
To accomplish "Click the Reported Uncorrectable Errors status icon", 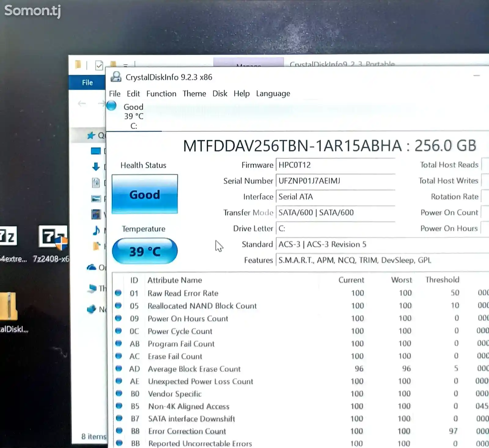I will click(119, 443).
